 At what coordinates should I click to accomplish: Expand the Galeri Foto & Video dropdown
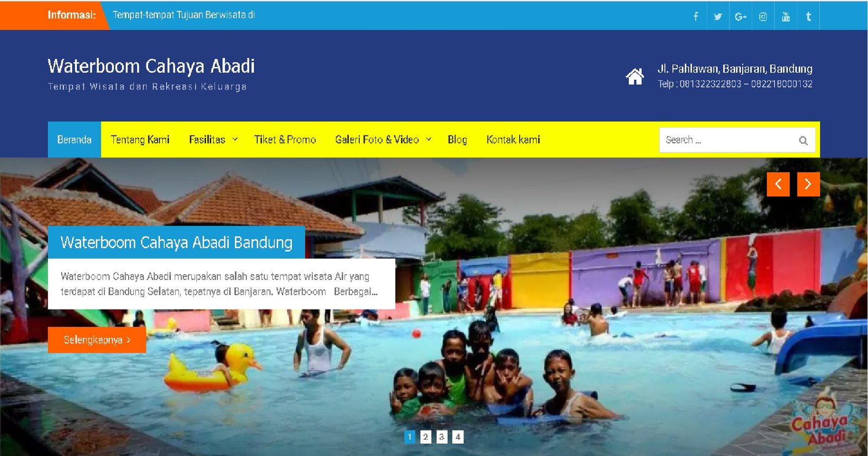coord(383,140)
